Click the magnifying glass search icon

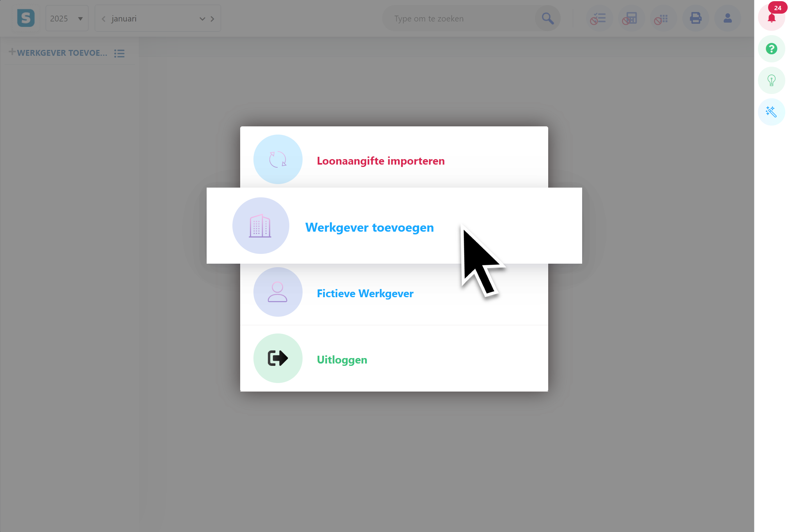547,18
